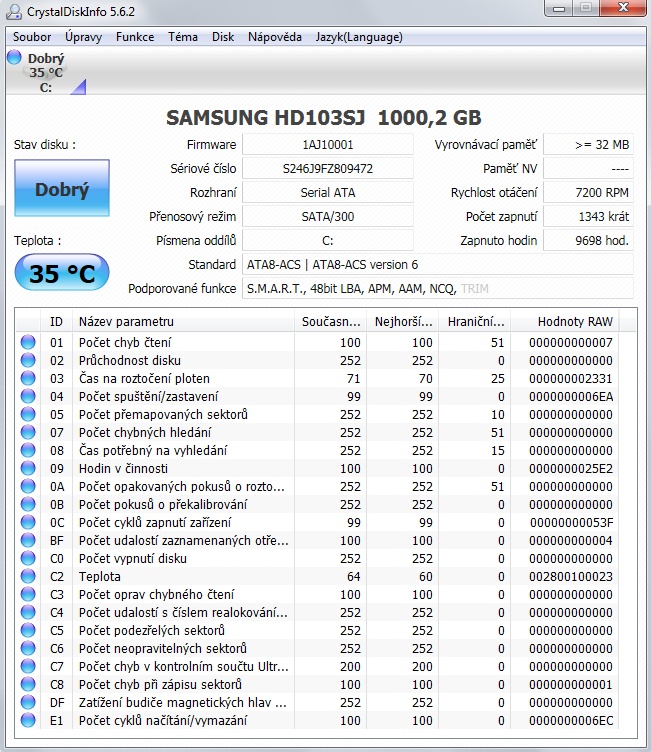651x752 pixels.
Task: Click the Podporované funkce field
Action: [x=438, y=288]
